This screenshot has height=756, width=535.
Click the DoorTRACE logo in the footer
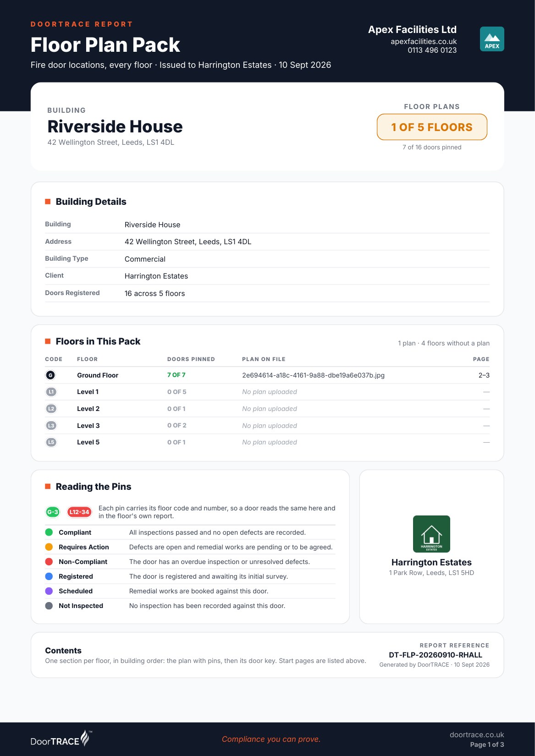[61, 739]
